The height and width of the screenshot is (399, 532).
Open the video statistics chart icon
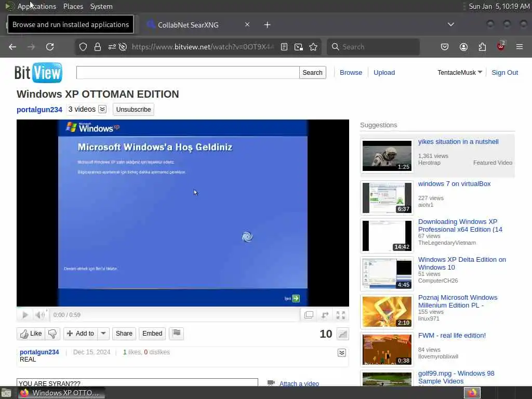pyautogui.click(x=343, y=334)
